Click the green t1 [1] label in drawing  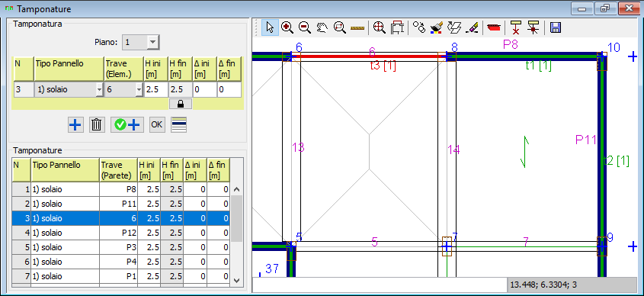click(x=539, y=65)
